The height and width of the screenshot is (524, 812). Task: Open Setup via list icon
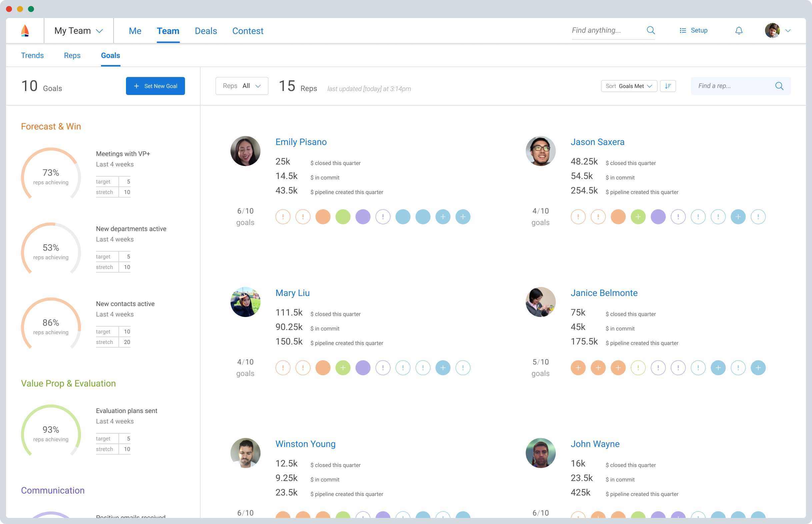[682, 31]
